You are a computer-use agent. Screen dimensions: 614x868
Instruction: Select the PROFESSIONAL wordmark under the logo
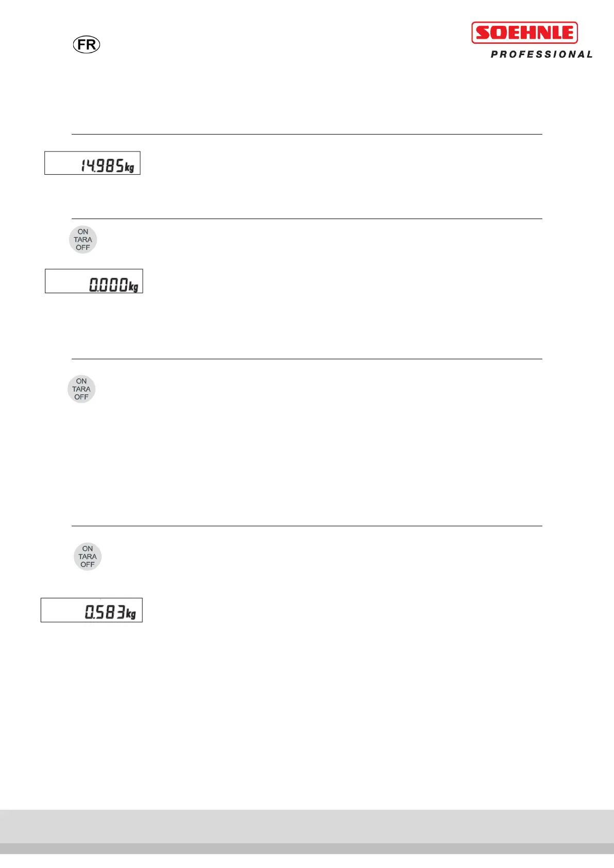(x=541, y=54)
